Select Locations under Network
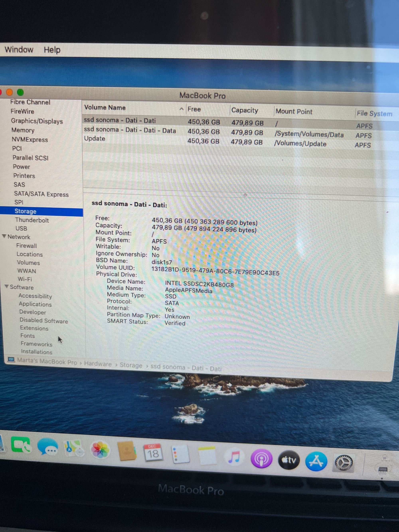 point(30,254)
